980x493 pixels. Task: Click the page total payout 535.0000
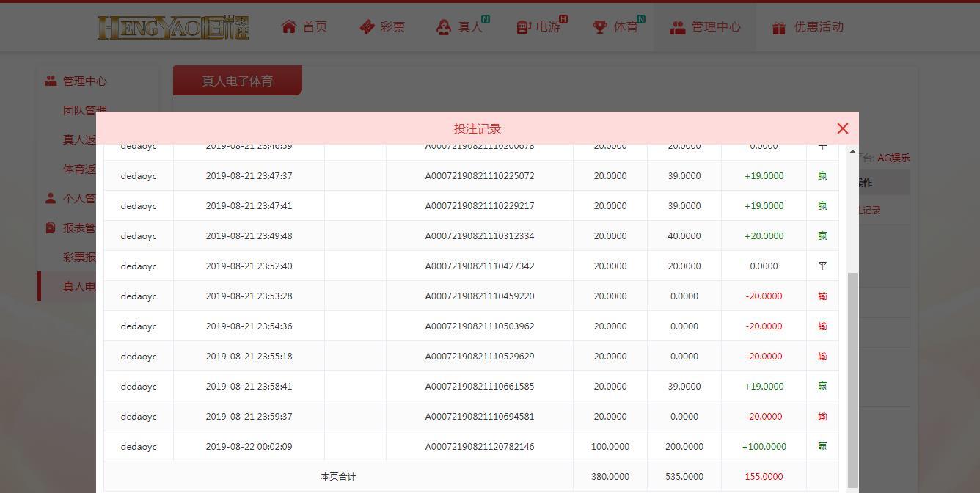684,477
